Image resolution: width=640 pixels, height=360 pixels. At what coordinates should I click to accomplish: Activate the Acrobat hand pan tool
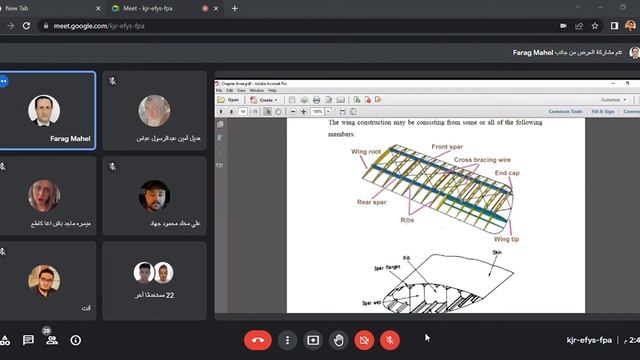pos(278,111)
